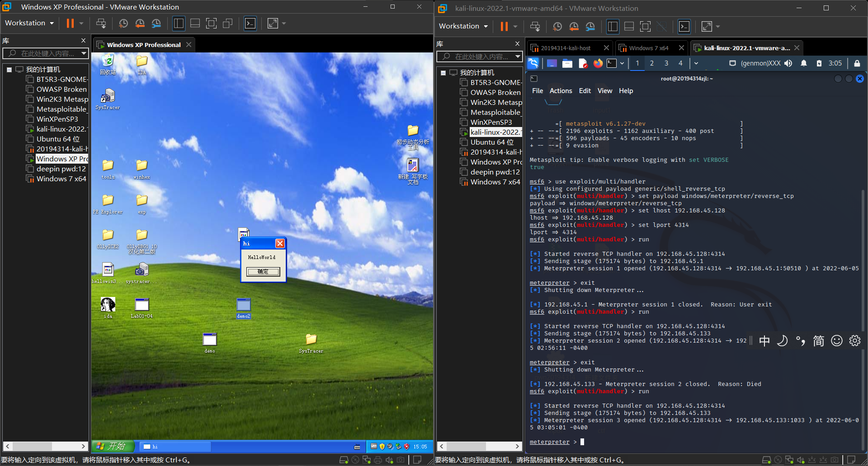Open View menu in Kali terminal
Screen dimensions: 868x466
point(604,91)
